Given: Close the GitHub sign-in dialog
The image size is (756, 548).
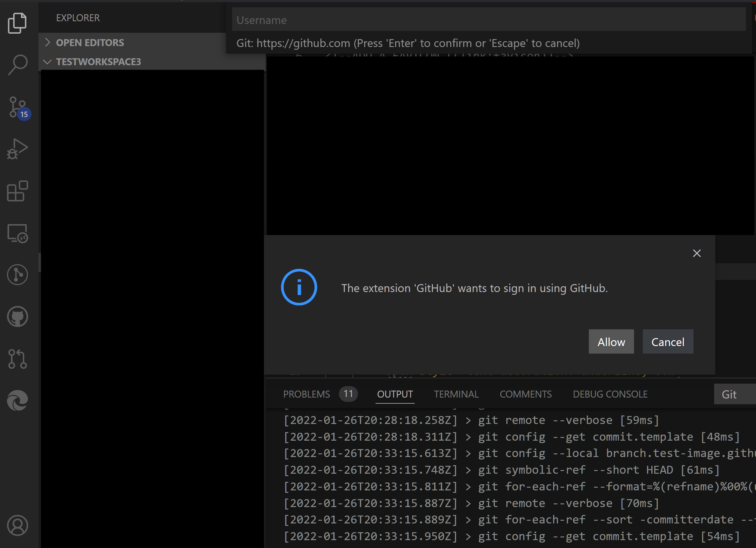Looking at the screenshot, I should [697, 253].
